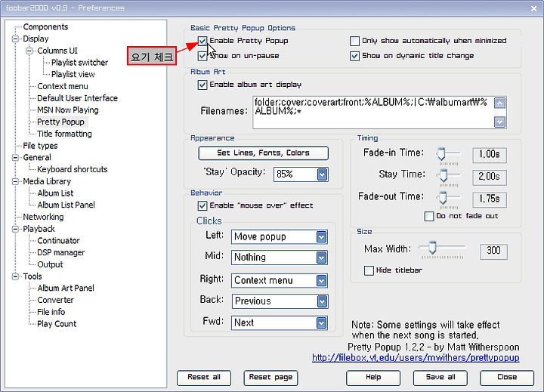Viewport: 544px width, 392px height.
Task: Click the Reset all button
Action: click(204, 378)
